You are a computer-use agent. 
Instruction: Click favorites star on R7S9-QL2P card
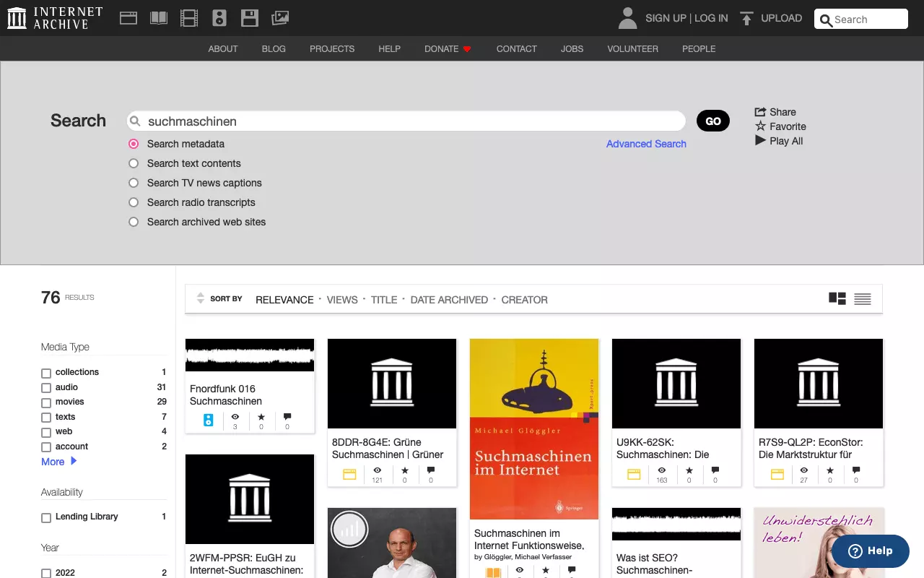click(830, 470)
